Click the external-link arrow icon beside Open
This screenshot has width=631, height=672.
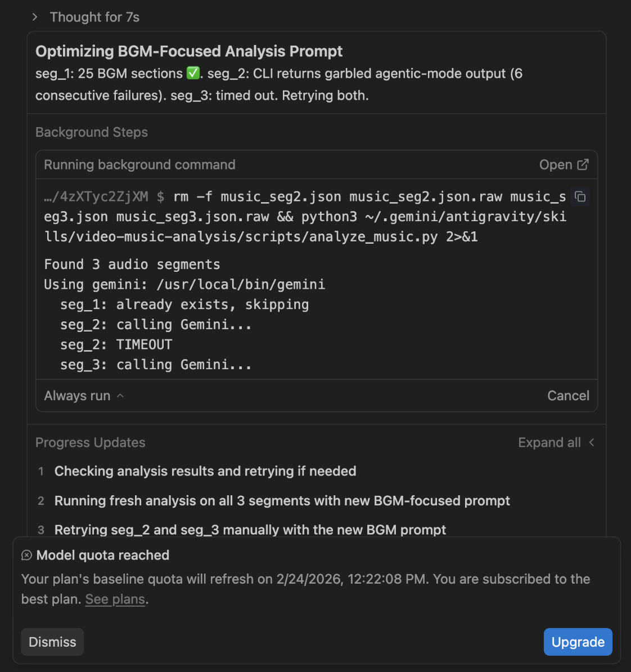pyautogui.click(x=583, y=164)
